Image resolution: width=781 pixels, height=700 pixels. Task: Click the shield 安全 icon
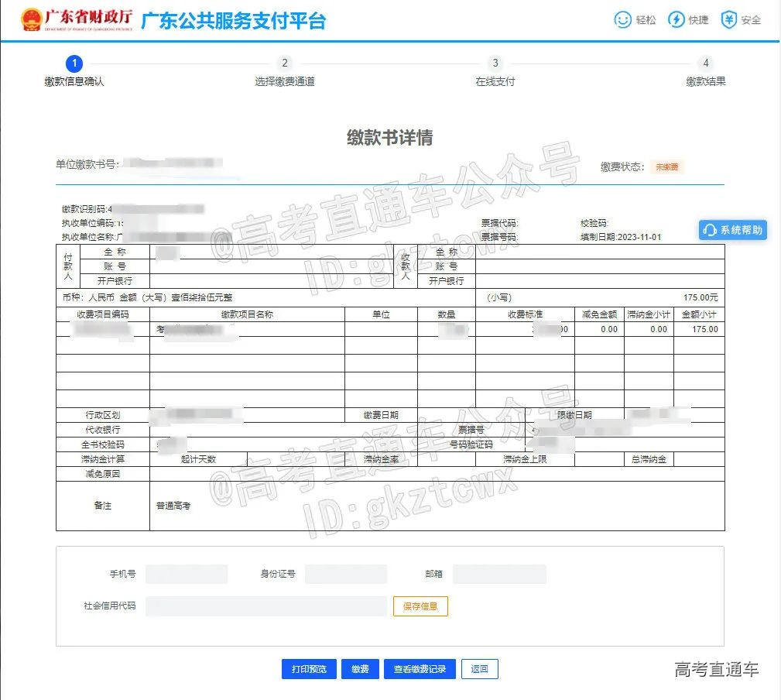pyautogui.click(x=728, y=20)
